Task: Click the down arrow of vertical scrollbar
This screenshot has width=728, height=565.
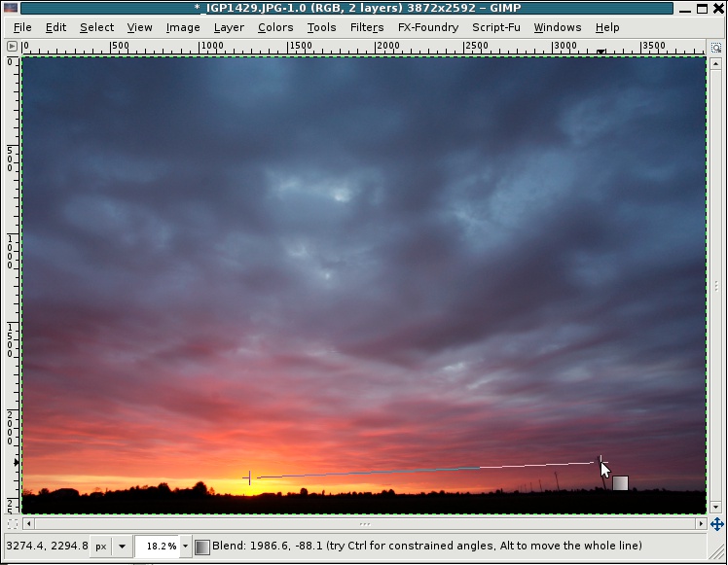Action: [716, 507]
